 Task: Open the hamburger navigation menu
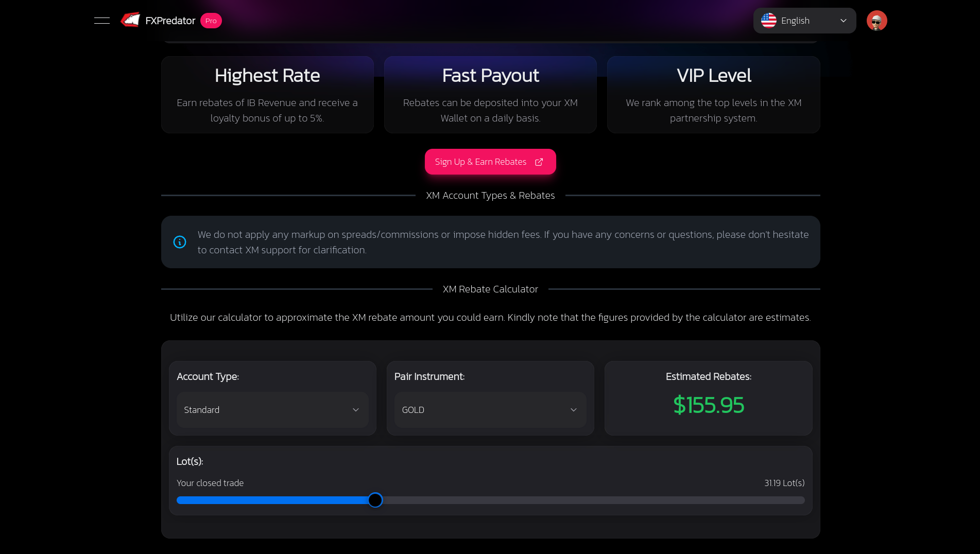coord(102,21)
